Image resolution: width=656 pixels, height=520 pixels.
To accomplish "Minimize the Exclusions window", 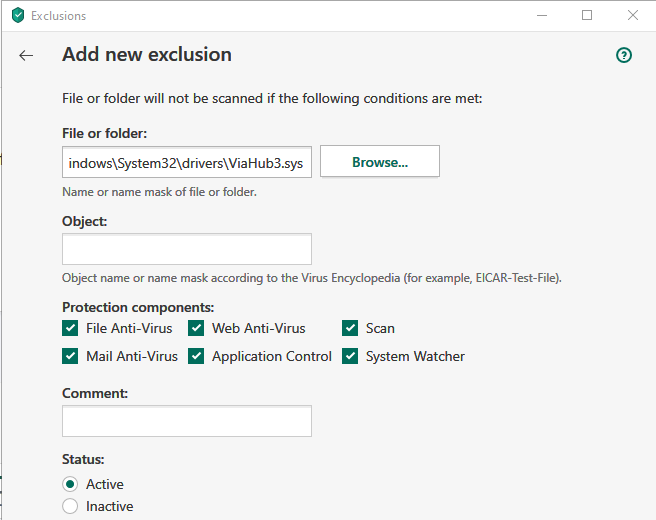I will pyautogui.click(x=541, y=16).
